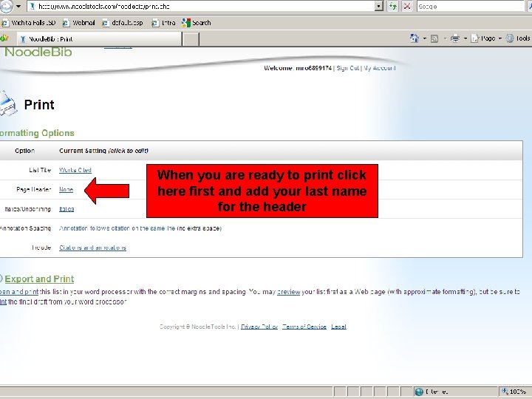Click the add to favorites star icon
The width and height of the screenshot is (532, 399).
(4, 38)
